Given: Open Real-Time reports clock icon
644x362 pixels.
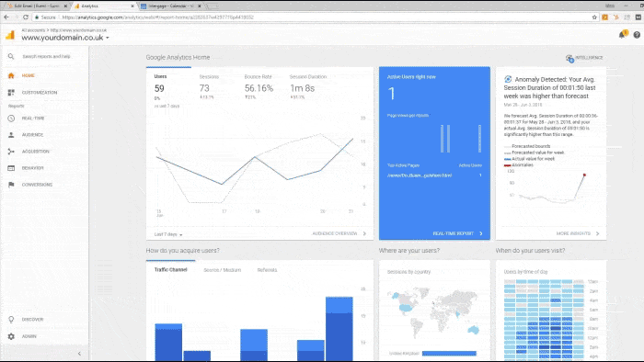Looking at the screenshot, I should [11, 119].
